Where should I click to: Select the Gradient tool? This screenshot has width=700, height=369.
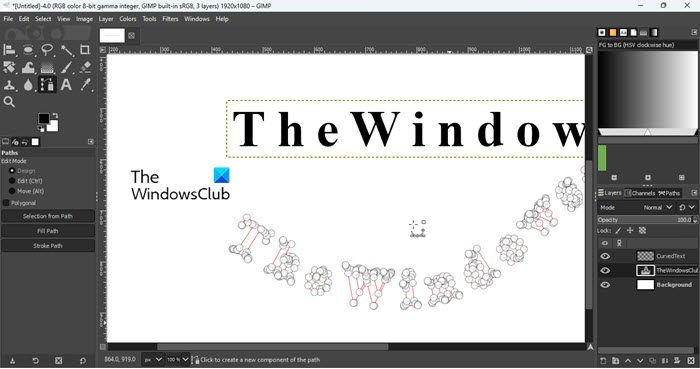(47, 67)
